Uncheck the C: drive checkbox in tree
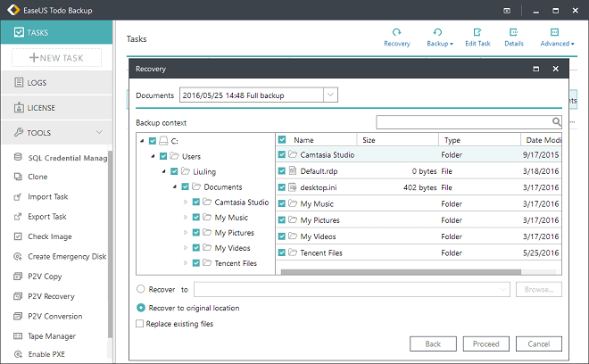 coord(152,141)
